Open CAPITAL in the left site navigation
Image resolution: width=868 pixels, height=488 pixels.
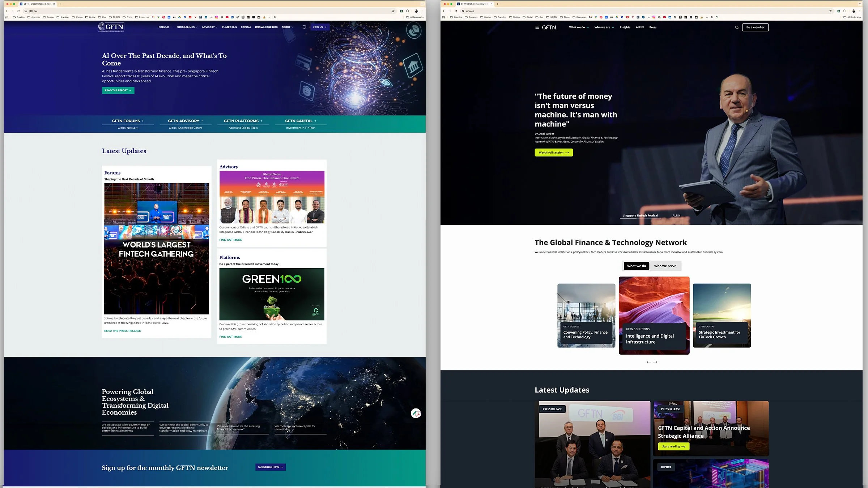(x=246, y=27)
